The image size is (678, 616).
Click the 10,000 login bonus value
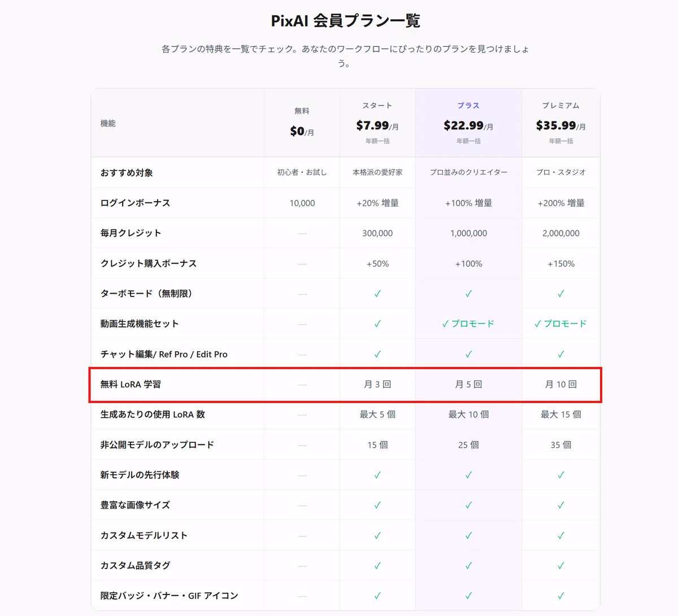coord(302,203)
